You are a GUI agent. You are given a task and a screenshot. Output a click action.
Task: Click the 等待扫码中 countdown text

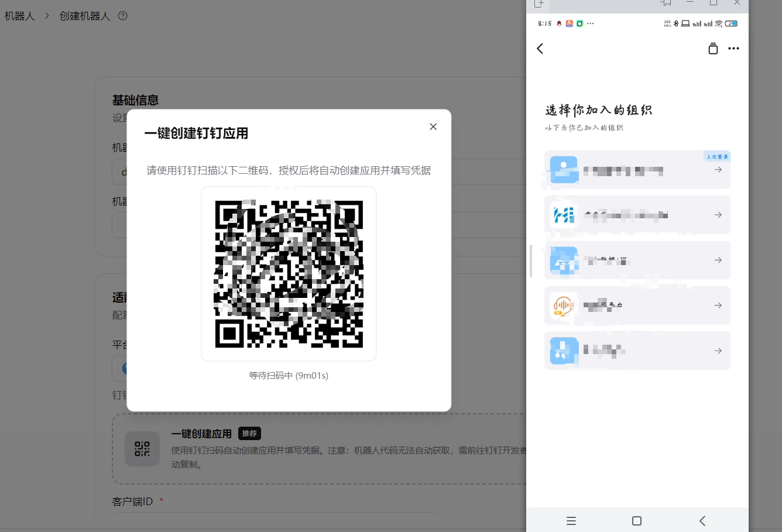pyautogui.click(x=289, y=375)
